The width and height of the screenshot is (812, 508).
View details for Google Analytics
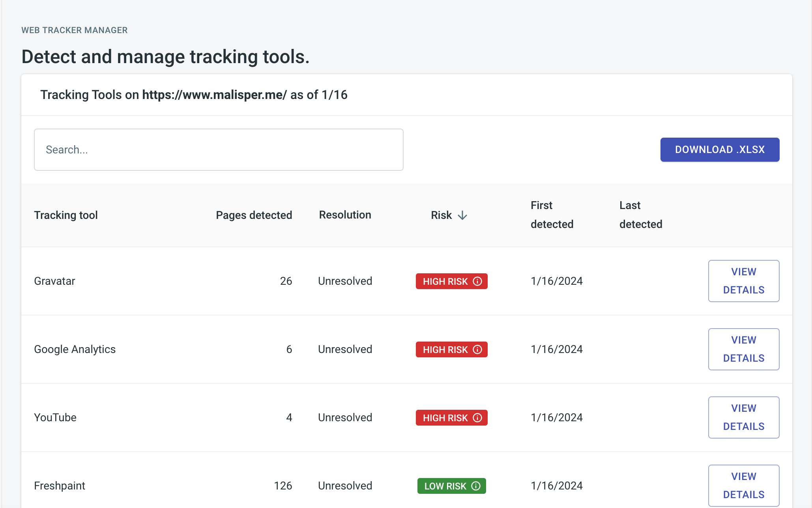743,349
